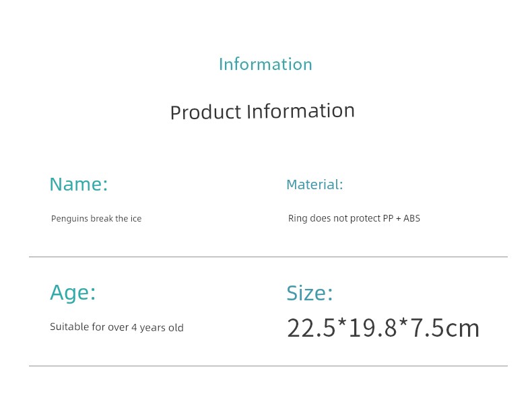Click the word "Ring" under Material

point(298,219)
